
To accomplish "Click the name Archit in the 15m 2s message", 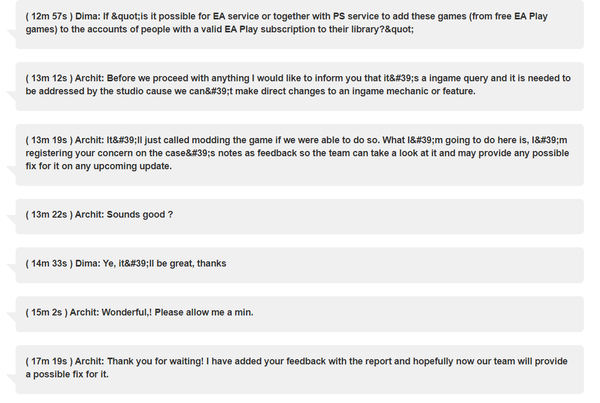I will [84, 313].
